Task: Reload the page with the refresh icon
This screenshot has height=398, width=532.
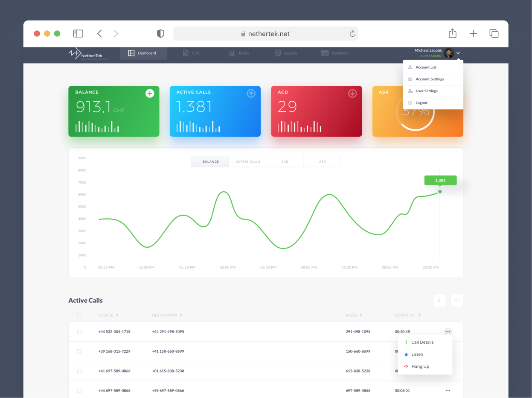Action: click(x=352, y=34)
